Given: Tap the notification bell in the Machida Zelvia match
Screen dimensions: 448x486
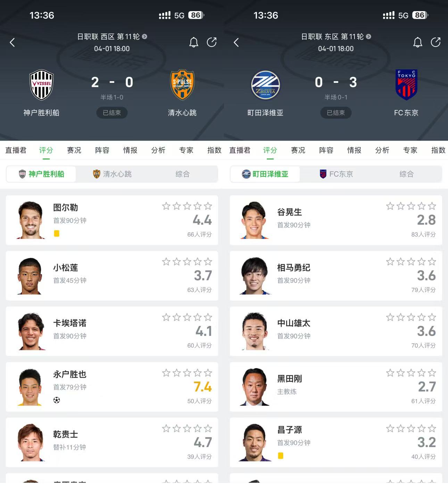Looking at the screenshot, I should [x=418, y=42].
